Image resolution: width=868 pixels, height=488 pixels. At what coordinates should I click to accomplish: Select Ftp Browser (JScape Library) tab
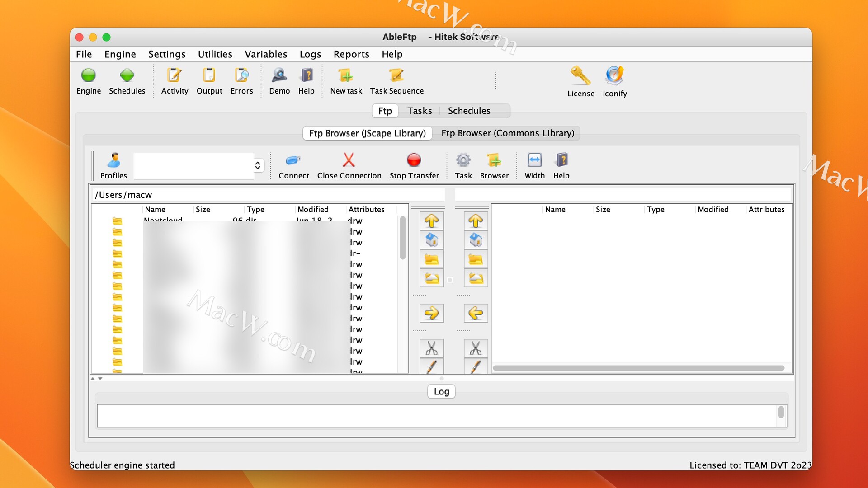coord(367,133)
